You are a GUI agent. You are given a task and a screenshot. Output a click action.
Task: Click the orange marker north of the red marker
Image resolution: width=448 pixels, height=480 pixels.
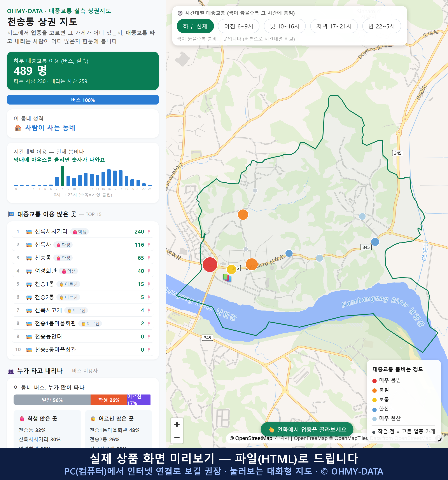[x=243, y=214]
